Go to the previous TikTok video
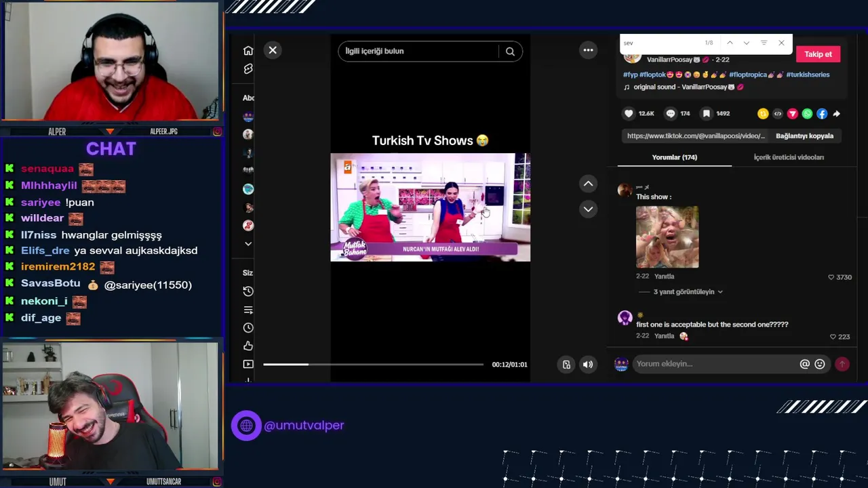This screenshot has width=868, height=488. [x=588, y=184]
